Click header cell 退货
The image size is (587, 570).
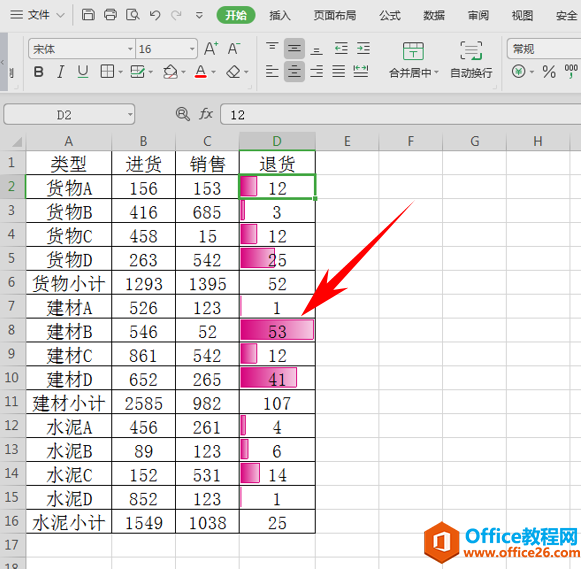click(277, 163)
